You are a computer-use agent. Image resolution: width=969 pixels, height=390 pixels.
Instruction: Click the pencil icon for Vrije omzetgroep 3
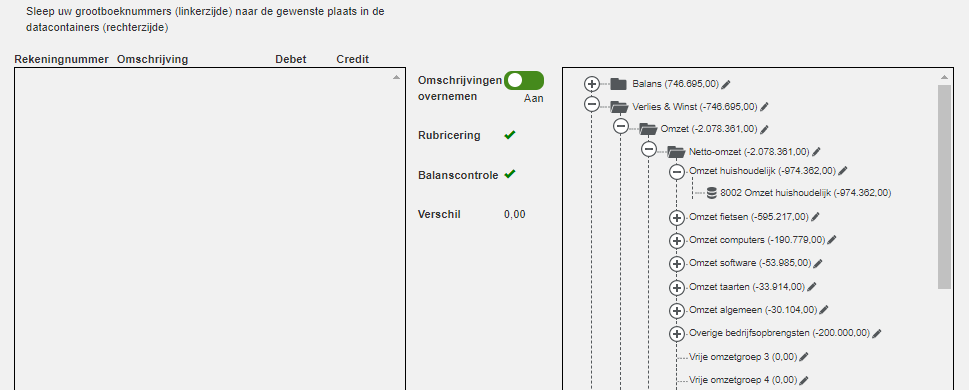[804, 357]
